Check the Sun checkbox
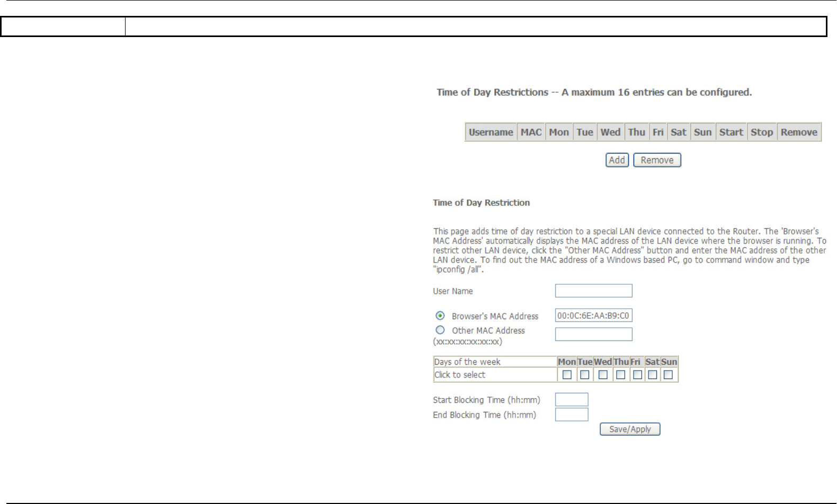This screenshot has width=837, height=504. click(x=669, y=374)
